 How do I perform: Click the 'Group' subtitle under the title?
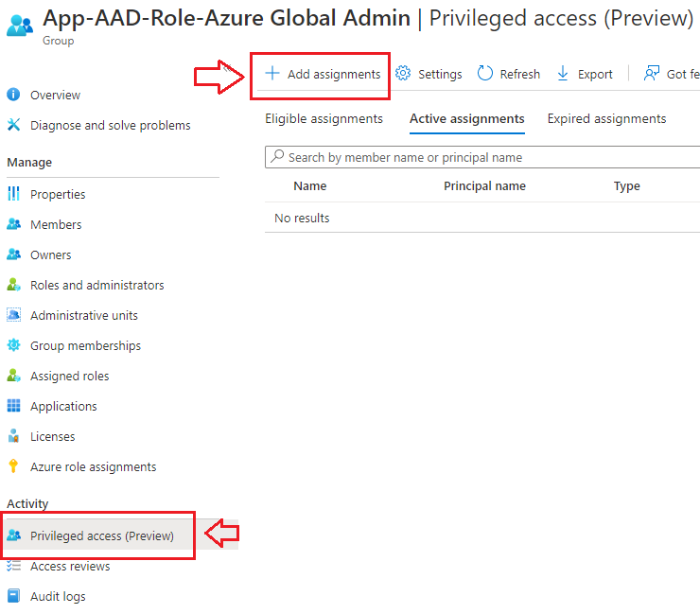[x=58, y=41]
